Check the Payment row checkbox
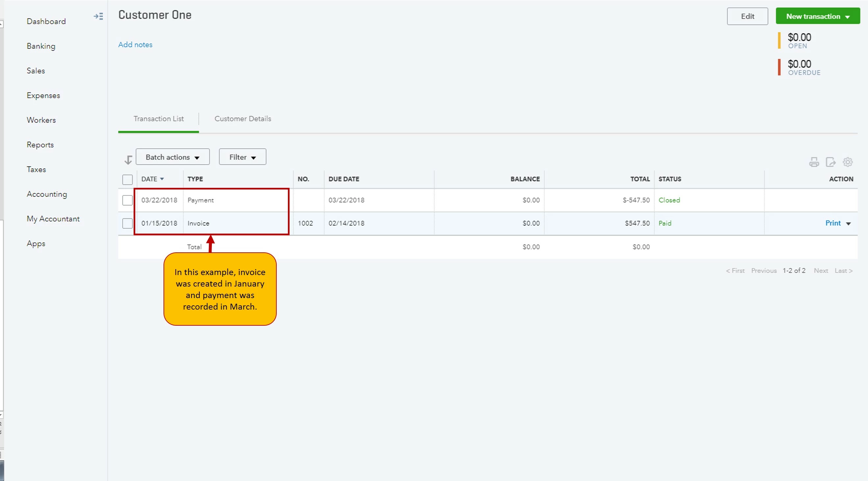 click(127, 200)
